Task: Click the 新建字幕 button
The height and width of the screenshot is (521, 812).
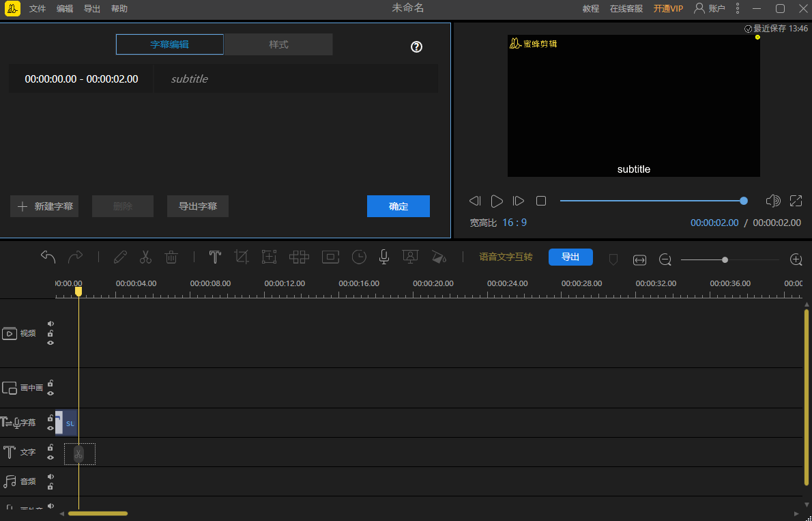Action: 44,206
